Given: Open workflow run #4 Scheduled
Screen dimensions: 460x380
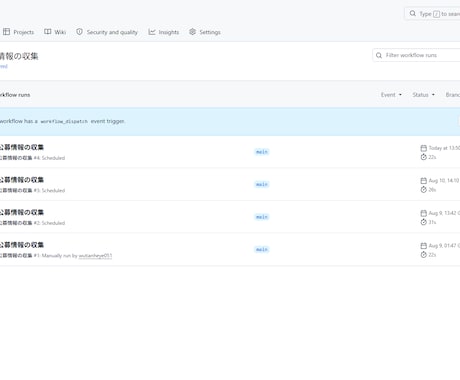Looking at the screenshot, I should coord(22,147).
